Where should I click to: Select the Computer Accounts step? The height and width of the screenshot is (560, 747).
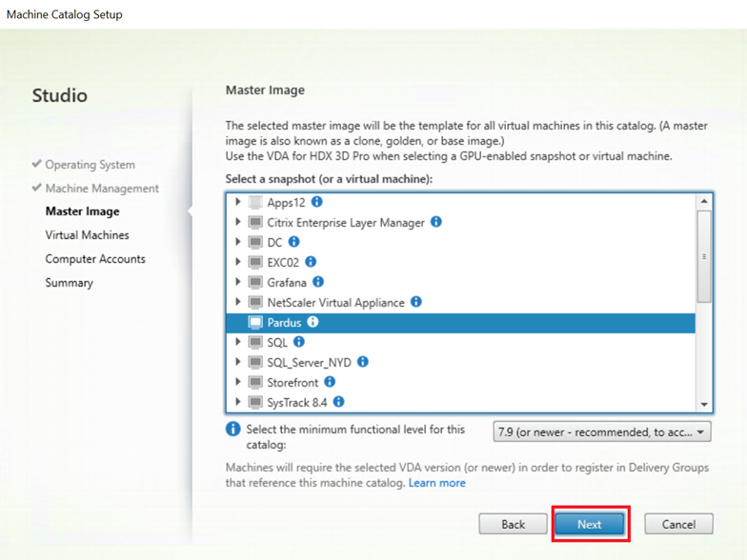(x=95, y=259)
